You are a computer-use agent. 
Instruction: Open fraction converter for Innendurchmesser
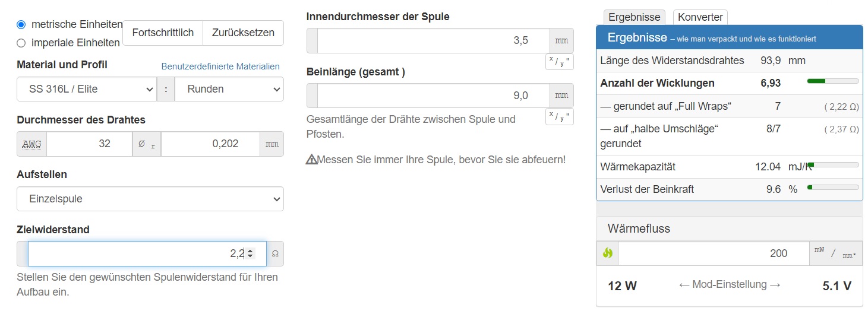(559, 62)
